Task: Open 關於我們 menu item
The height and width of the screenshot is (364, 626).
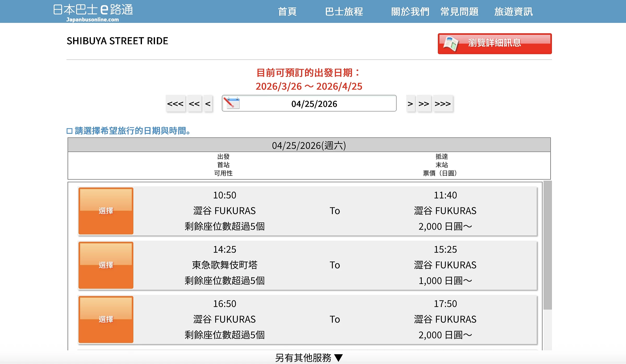Action: (x=410, y=11)
